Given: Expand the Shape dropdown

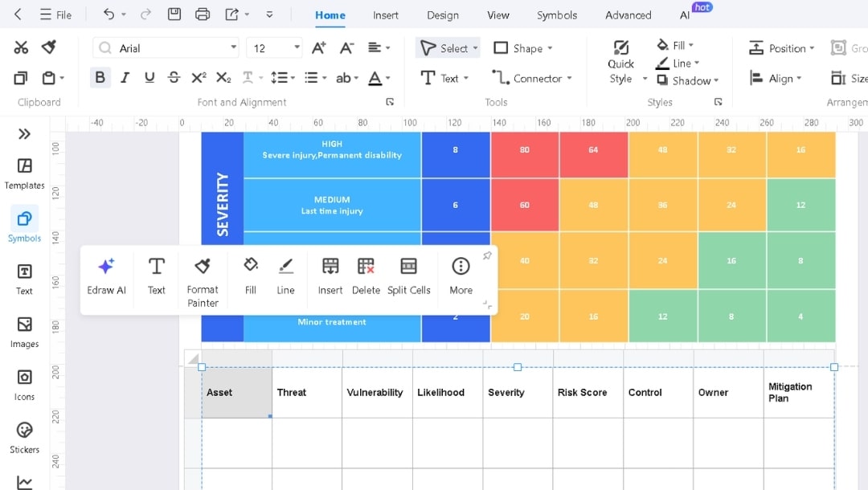Looking at the screenshot, I should click(550, 48).
